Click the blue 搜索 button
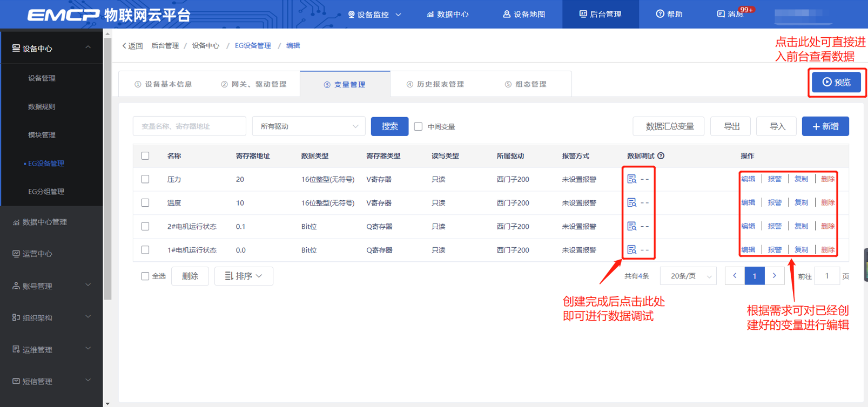 389,126
